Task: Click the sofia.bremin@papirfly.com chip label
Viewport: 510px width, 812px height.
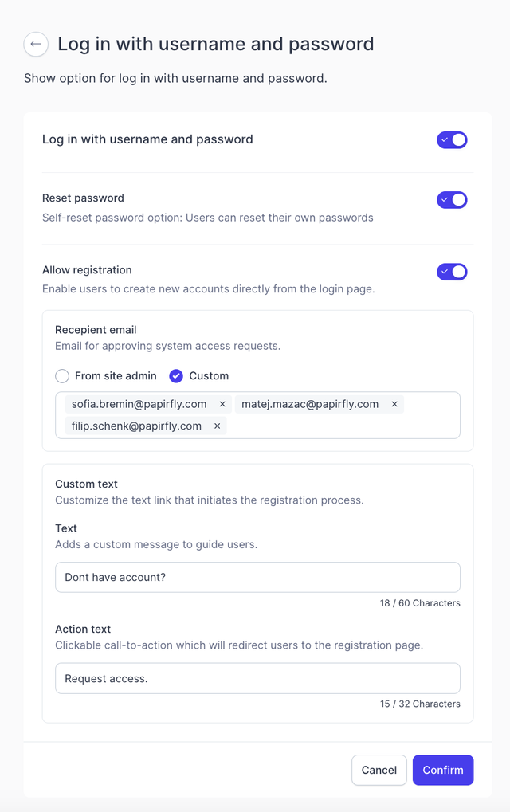Action: (139, 404)
